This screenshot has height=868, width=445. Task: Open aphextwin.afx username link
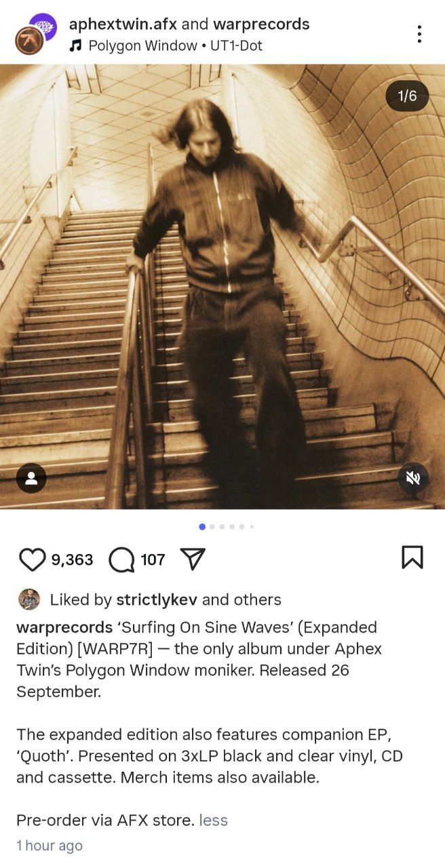pos(123,24)
